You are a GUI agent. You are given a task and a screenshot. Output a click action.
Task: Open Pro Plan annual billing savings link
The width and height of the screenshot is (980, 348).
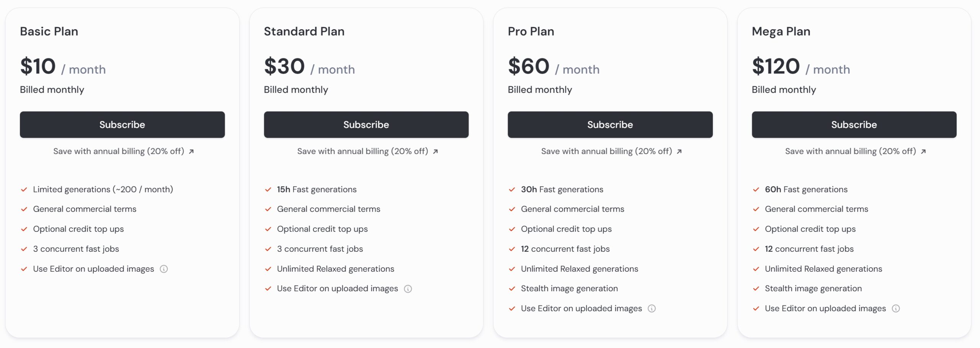(606, 151)
